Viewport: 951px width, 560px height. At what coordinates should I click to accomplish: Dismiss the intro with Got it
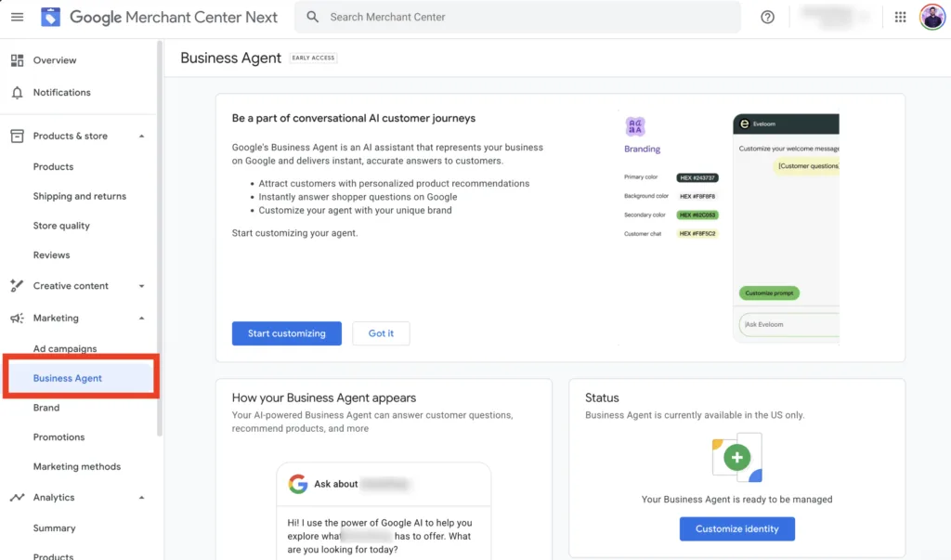pyautogui.click(x=381, y=333)
